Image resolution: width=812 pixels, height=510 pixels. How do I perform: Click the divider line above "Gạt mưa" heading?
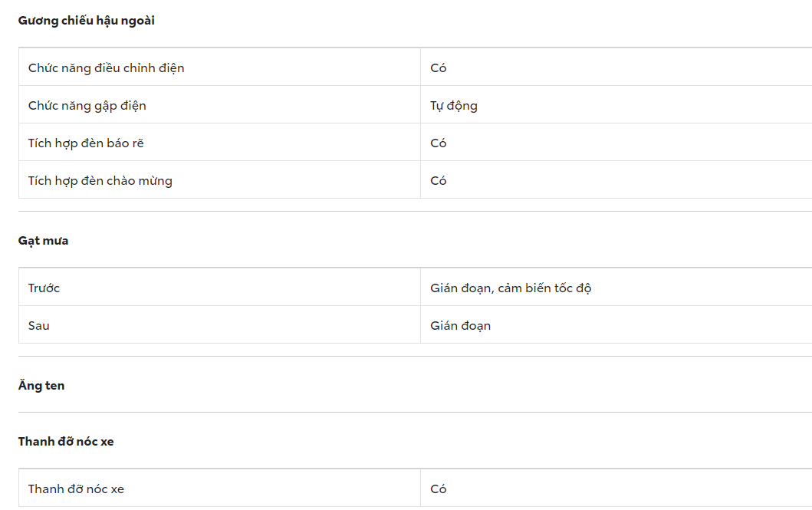pyautogui.click(x=414, y=212)
